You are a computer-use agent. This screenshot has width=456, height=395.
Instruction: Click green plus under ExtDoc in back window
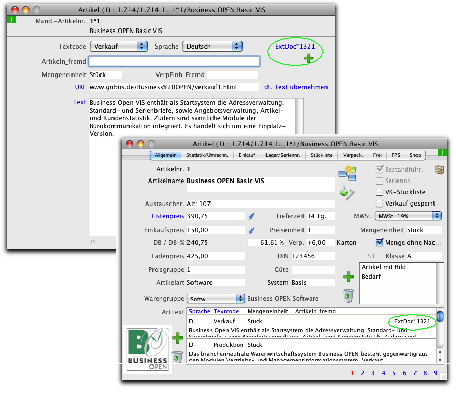pyautogui.click(x=309, y=59)
